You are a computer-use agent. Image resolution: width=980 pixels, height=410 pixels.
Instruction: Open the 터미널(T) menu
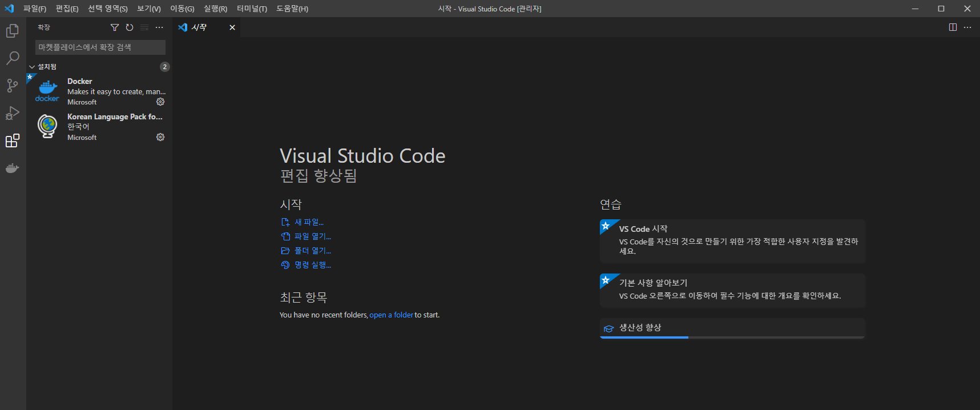click(252, 9)
